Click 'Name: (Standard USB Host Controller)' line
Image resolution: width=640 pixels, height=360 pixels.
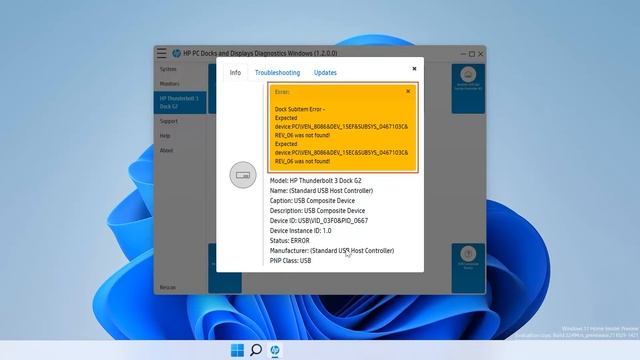coord(321,191)
